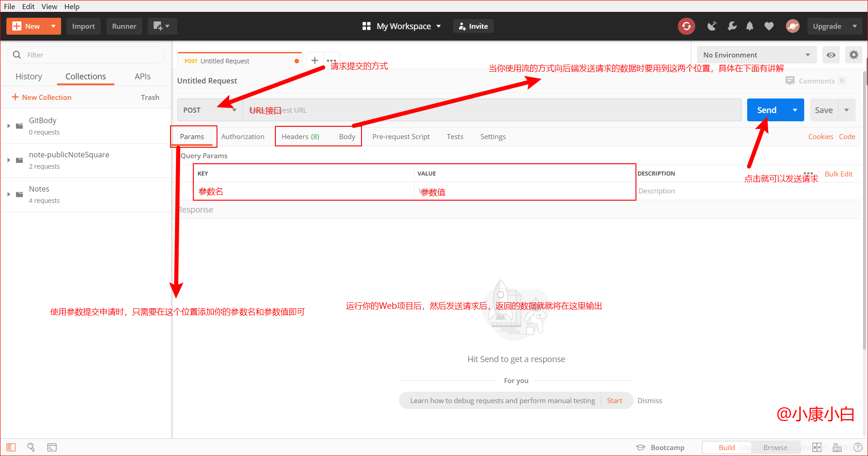868x456 pixels.
Task: Click New Collection link
Action: coord(41,97)
